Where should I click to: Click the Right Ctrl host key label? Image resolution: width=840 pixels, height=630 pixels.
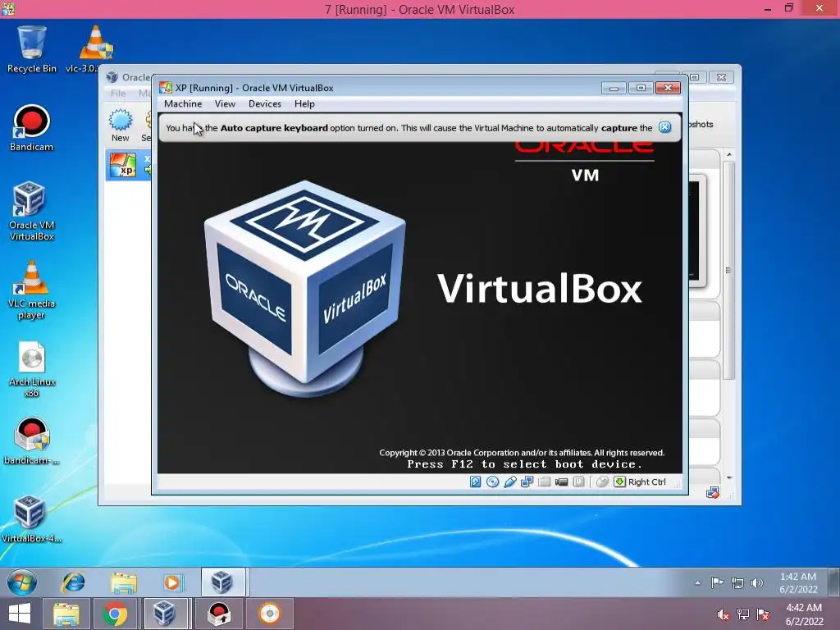click(x=646, y=482)
